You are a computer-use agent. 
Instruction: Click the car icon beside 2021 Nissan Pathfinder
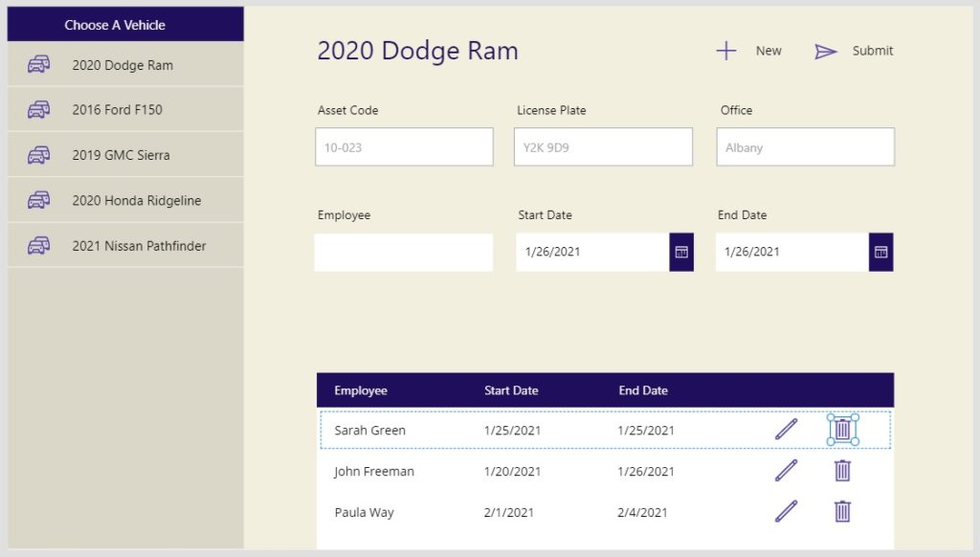point(38,246)
